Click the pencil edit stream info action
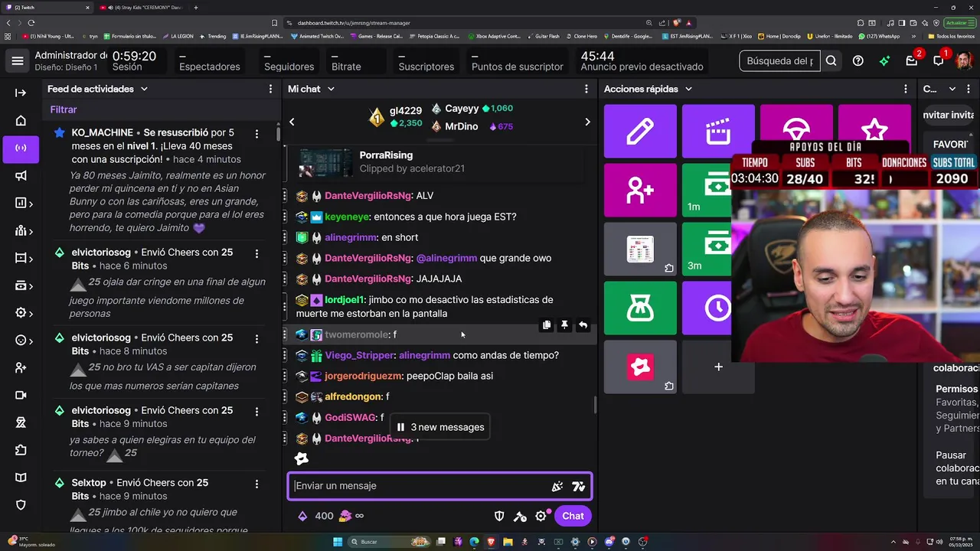 pyautogui.click(x=640, y=132)
